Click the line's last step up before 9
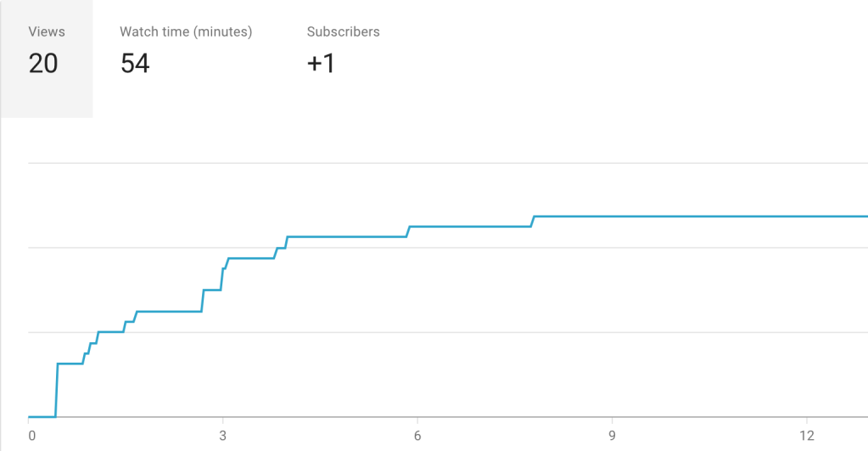868x451 pixels. (533, 222)
